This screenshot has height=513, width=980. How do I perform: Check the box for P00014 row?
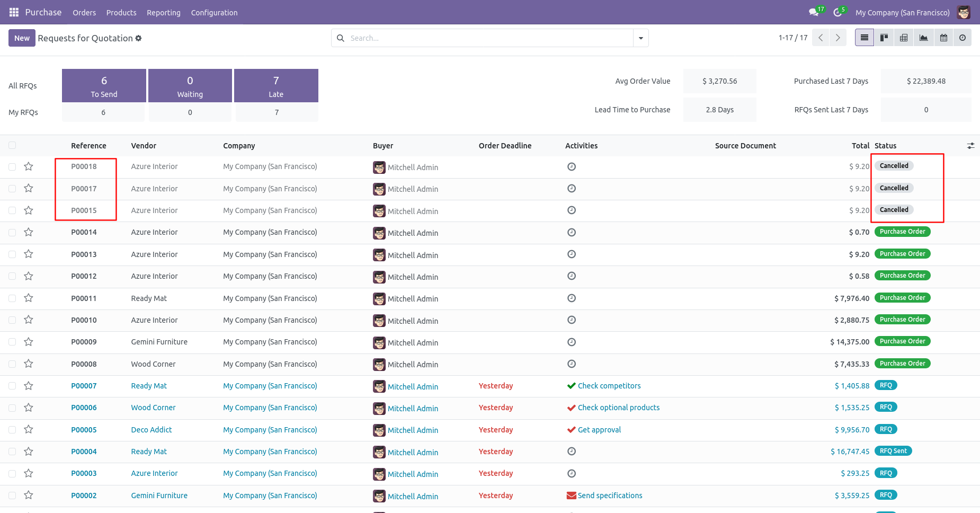tap(12, 233)
